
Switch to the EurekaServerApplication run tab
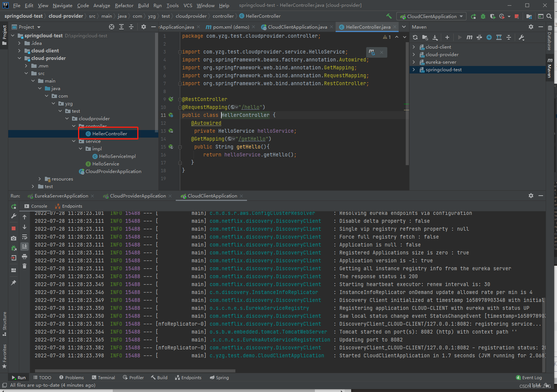pyautogui.click(x=61, y=196)
